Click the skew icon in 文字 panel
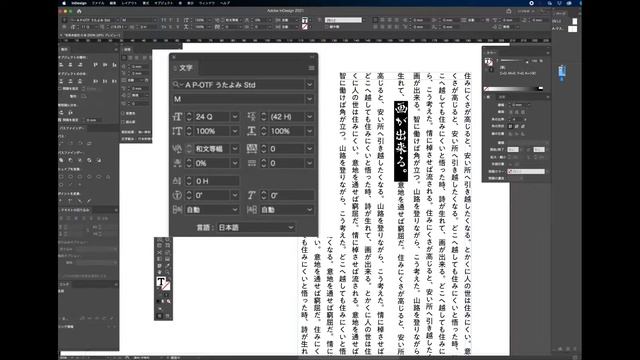Viewport: 640px width, 360px height. (x=252, y=196)
